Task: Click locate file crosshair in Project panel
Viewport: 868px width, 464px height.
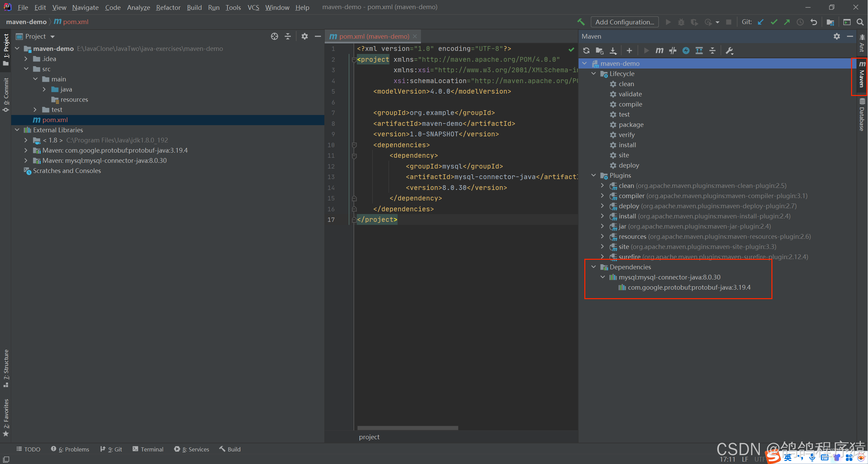Action: click(274, 36)
